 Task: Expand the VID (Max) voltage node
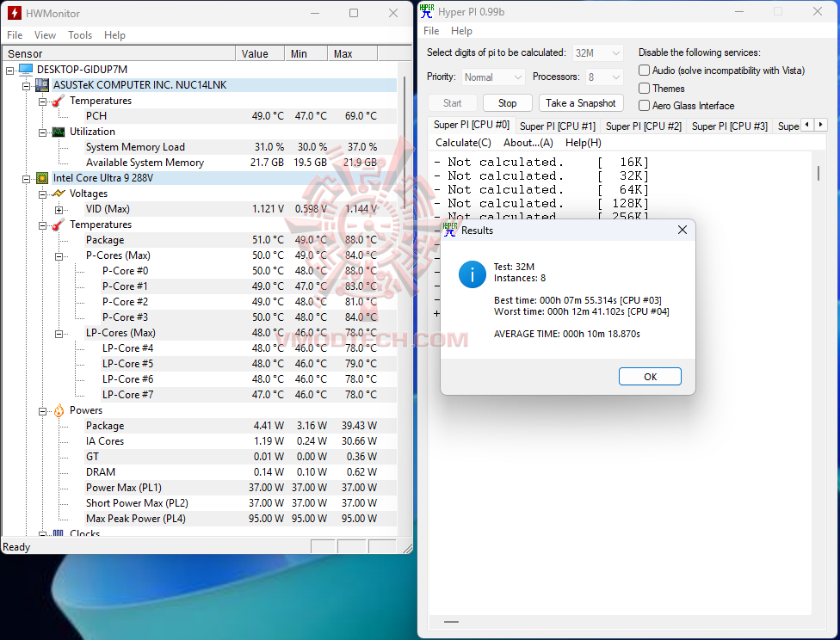59,210
